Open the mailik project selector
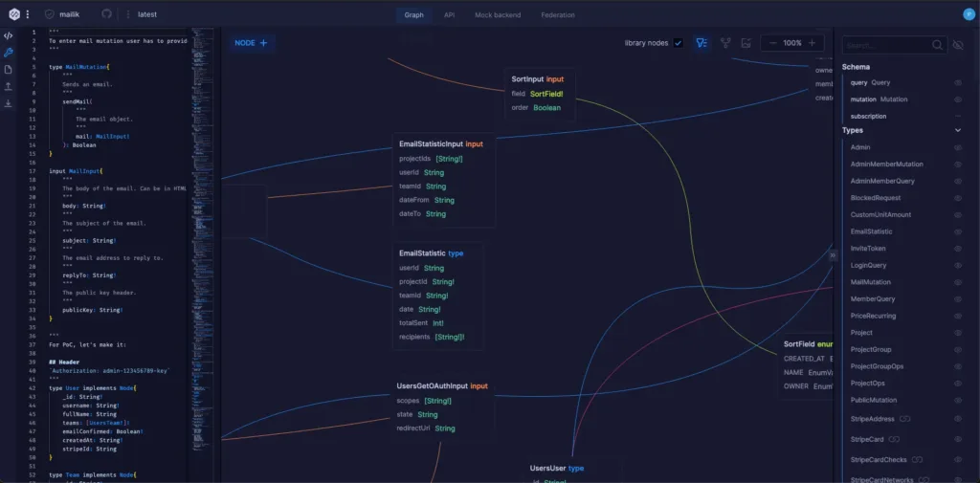 pyautogui.click(x=69, y=14)
